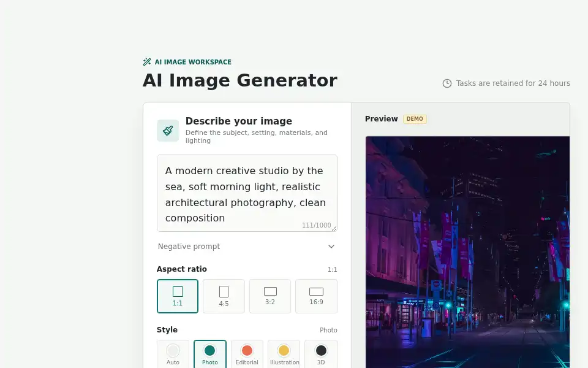Select the 1:1 aspect ratio
The width and height of the screenshot is (588, 368).
[178, 296]
